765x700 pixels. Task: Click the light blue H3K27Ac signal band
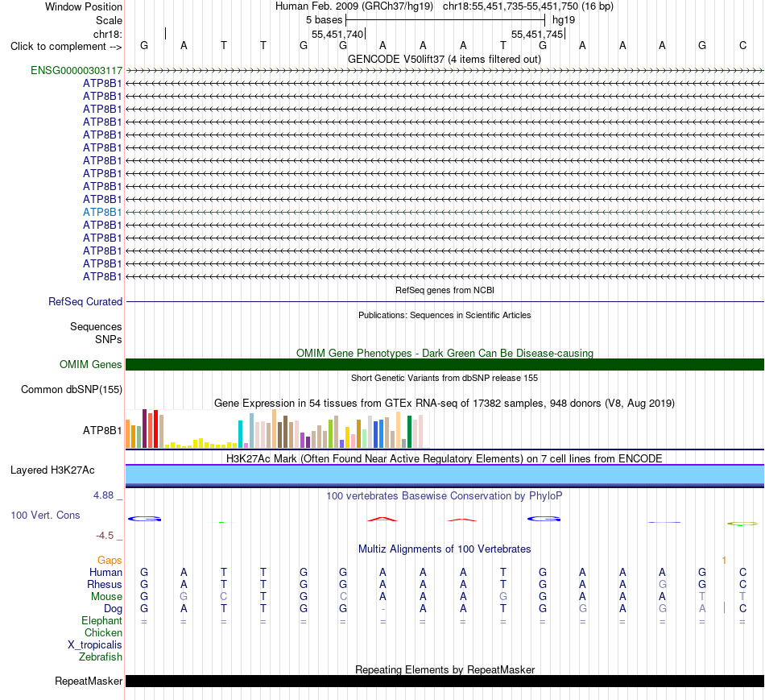[x=445, y=474]
